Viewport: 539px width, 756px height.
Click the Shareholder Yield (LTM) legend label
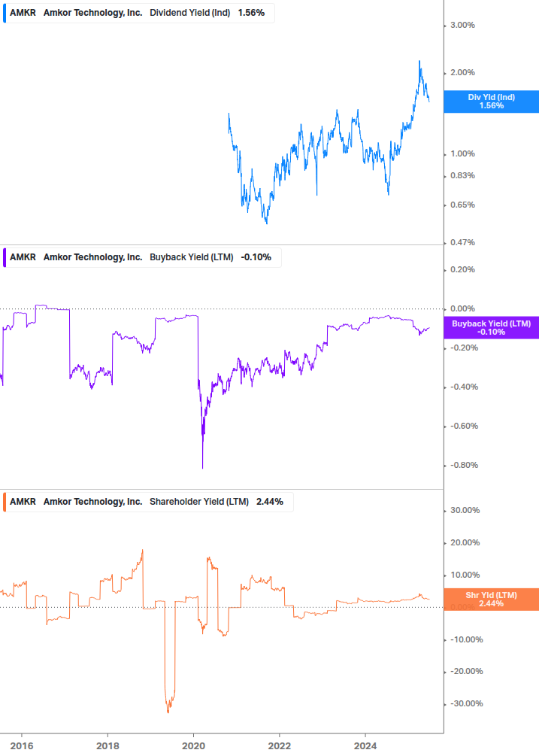pyautogui.click(x=199, y=502)
